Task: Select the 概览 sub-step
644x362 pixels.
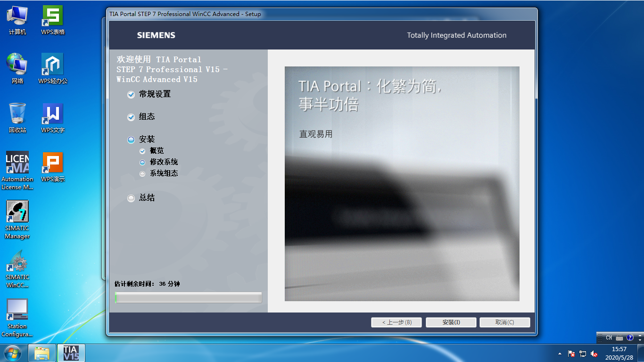Action: click(x=152, y=151)
